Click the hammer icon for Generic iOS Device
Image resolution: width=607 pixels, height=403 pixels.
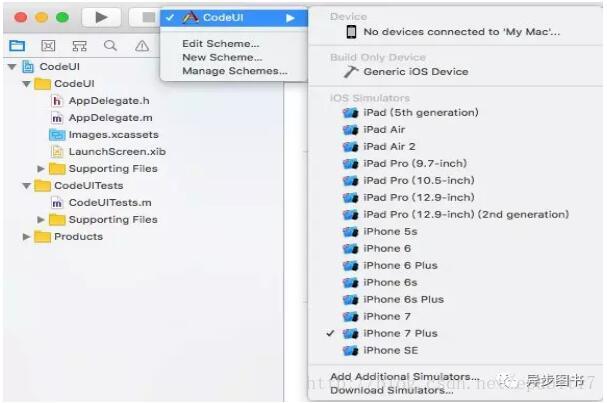coord(351,72)
